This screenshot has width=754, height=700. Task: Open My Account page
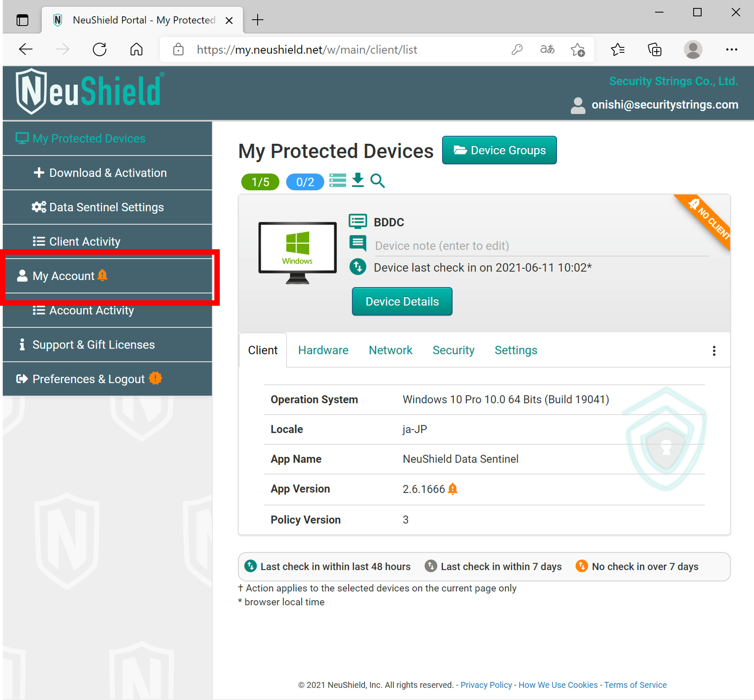point(107,276)
